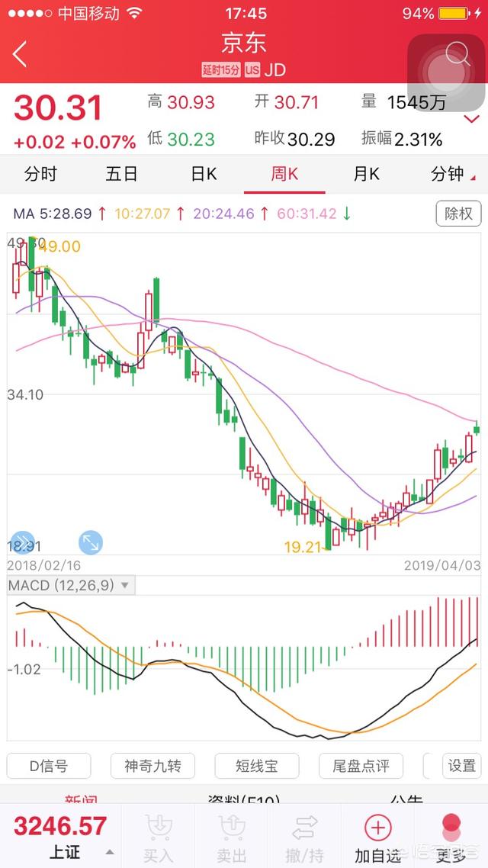Tap the 短线宝 button
The image size is (488, 868).
(257, 766)
